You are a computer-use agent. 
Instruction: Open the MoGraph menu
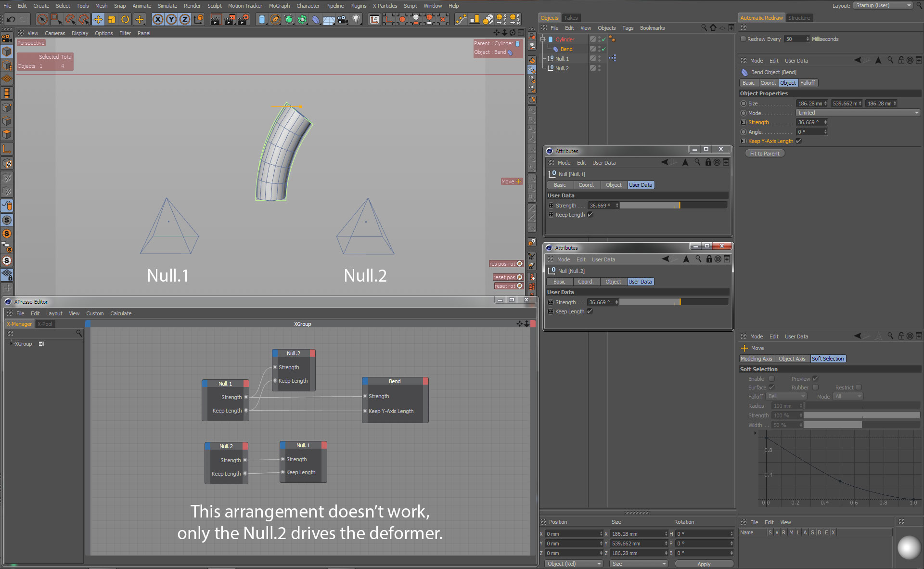tap(279, 6)
